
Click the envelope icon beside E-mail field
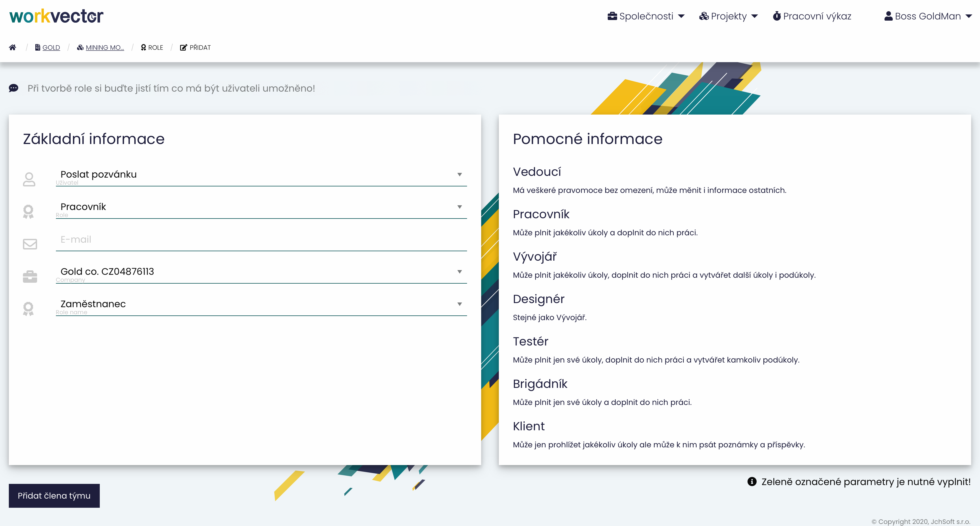tap(30, 244)
